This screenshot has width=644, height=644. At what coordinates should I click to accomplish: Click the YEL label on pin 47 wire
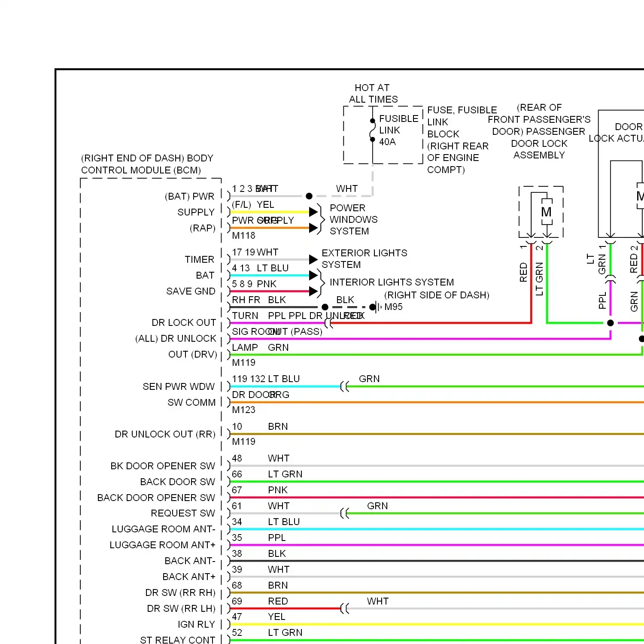pos(276,617)
